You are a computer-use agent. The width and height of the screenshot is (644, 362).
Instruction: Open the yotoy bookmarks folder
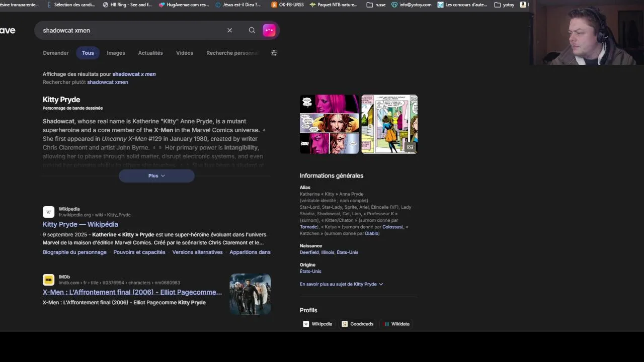pos(505,5)
